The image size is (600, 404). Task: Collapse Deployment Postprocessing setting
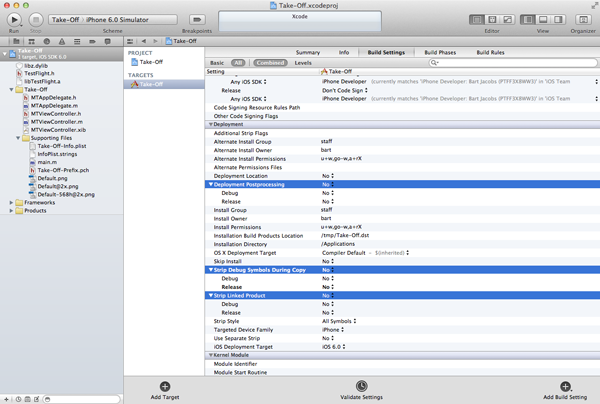(x=210, y=184)
